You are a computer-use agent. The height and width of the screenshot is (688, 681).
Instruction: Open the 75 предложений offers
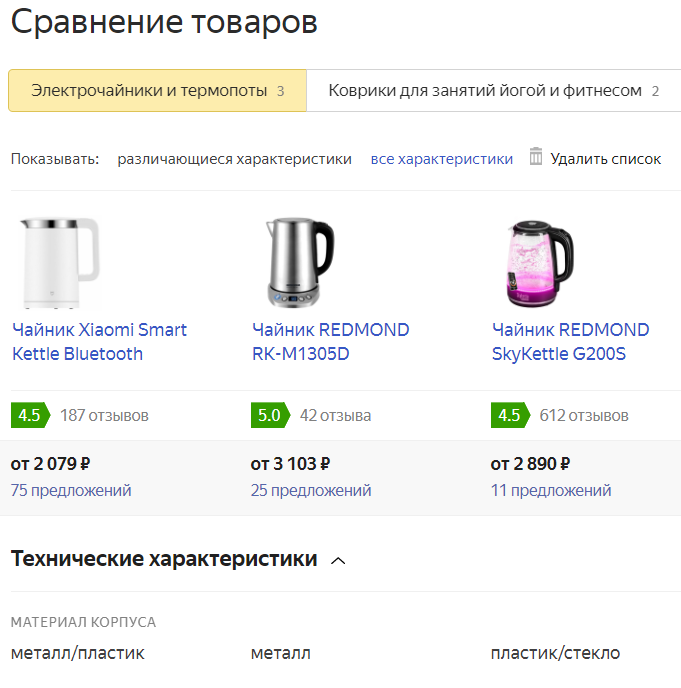coord(71,491)
